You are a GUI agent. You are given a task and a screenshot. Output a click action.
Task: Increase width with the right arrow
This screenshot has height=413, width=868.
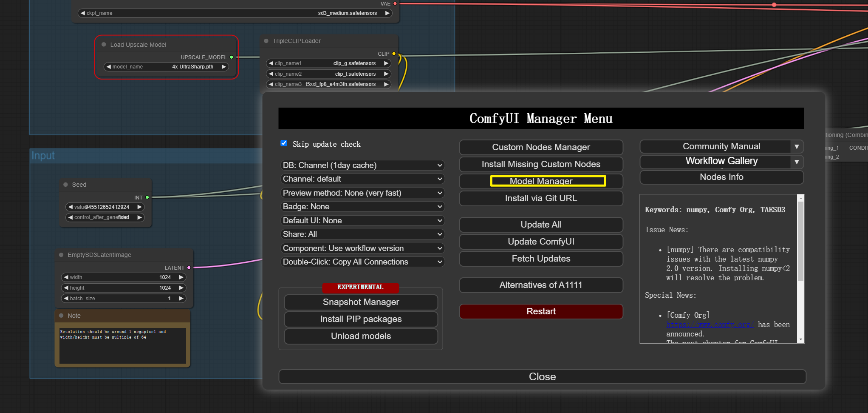[181, 277]
